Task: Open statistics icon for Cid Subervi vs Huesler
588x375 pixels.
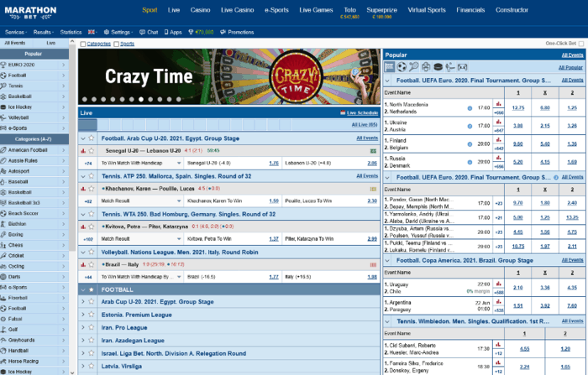Action: pyautogui.click(x=498, y=345)
